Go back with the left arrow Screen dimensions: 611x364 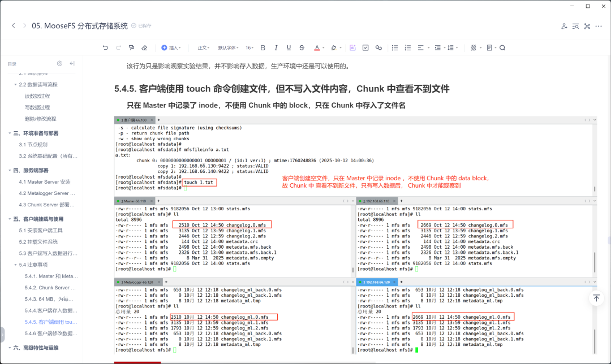click(14, 25)
